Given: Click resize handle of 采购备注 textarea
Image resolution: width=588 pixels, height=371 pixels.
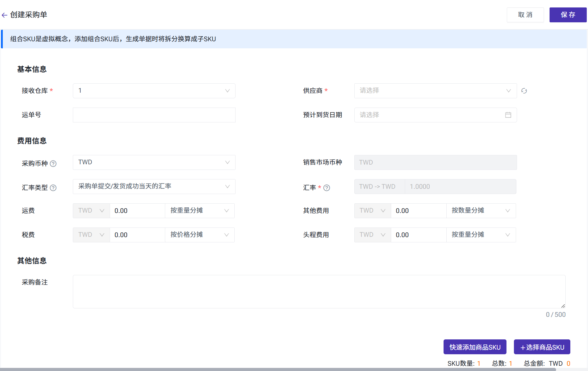Looking at the screenshot, I should point(563,306).
